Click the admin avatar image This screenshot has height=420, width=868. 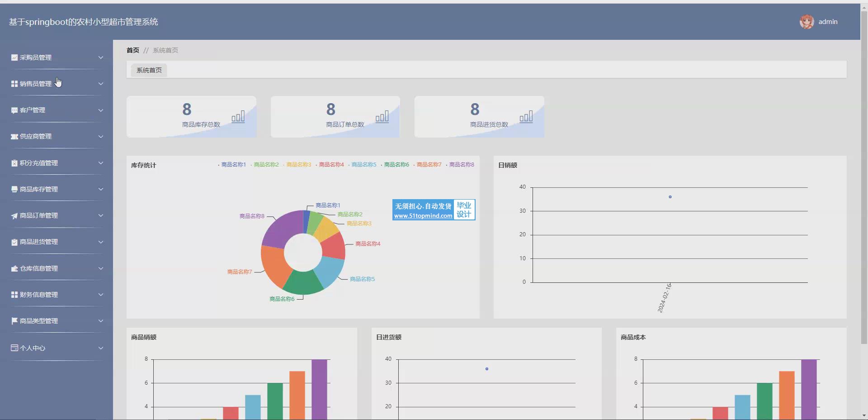point(807,22)
